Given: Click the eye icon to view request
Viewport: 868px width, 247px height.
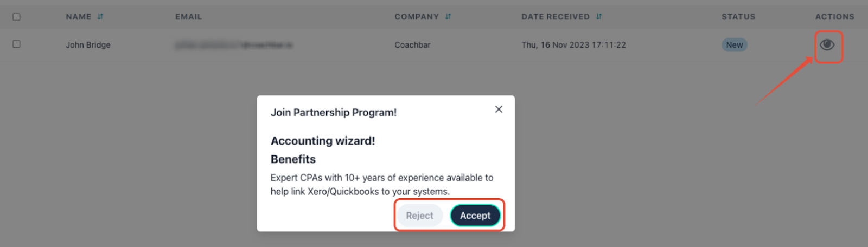Looking at the screenshot, I should 827,45.
